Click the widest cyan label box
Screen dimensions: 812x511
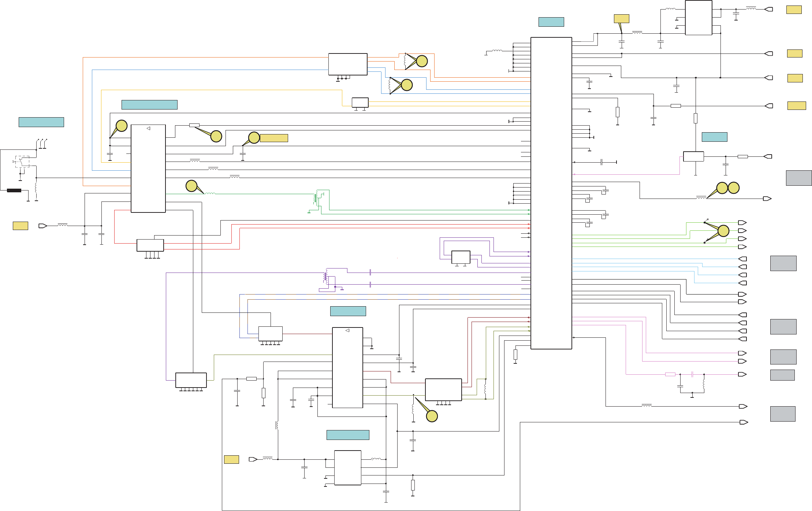click(x=149, y=105)
